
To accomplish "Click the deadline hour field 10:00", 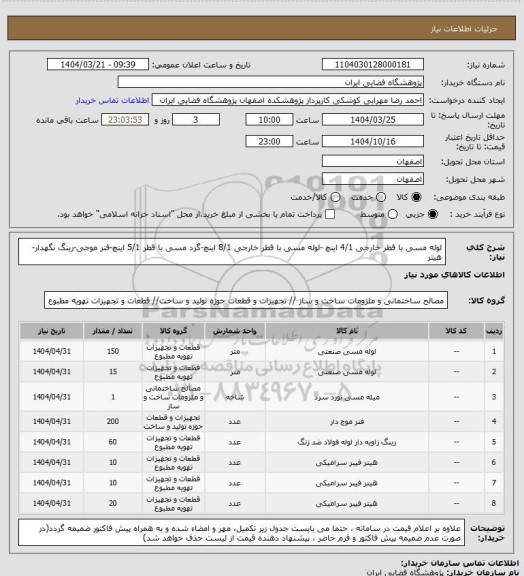I will point(269,120).
